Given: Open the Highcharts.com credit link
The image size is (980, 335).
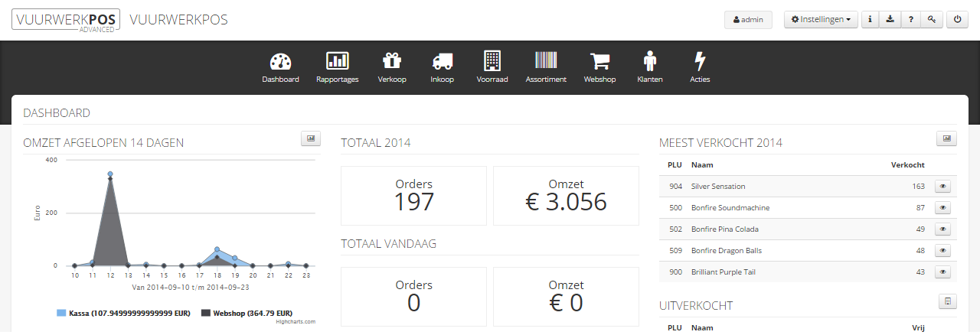Looking at the screenshot, I should tap(296, 322).
